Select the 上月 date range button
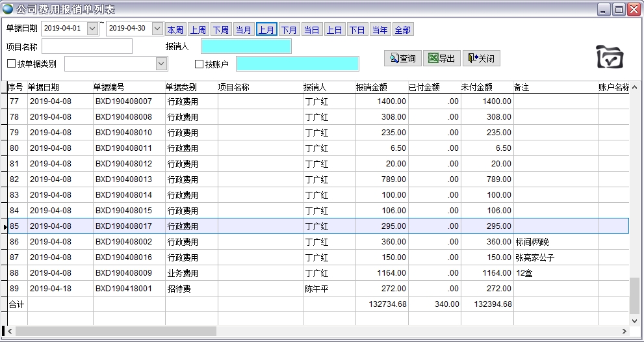The height and width of the screenshot is (342, 644). click(x=266, y=30)
